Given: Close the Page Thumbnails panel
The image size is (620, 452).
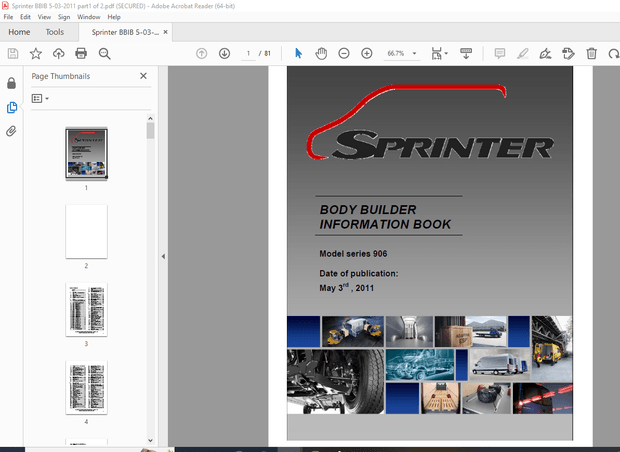Looking at the screenshot, I should pos(144,76).
